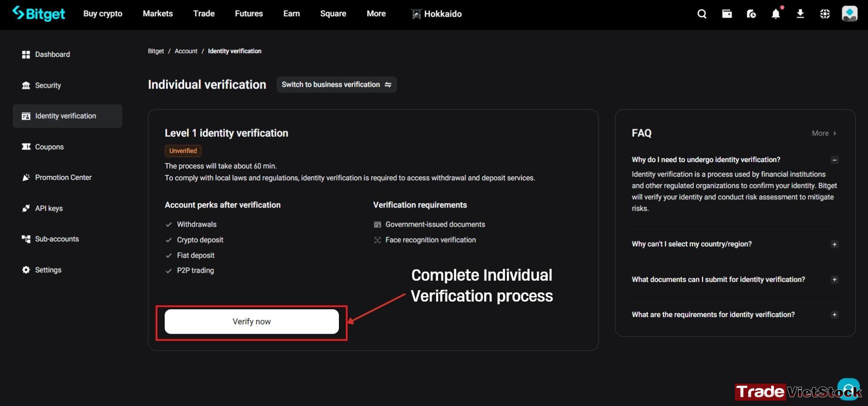Click the Hokkaido mascot icon
The height and width of the screenshot is (406, 868).
tap(416, 14)
